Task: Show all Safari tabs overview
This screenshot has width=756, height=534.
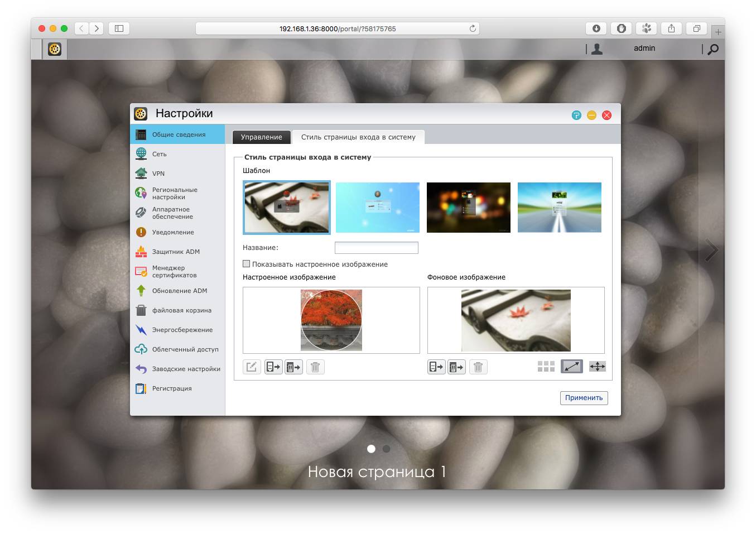Action: (697, 28)
